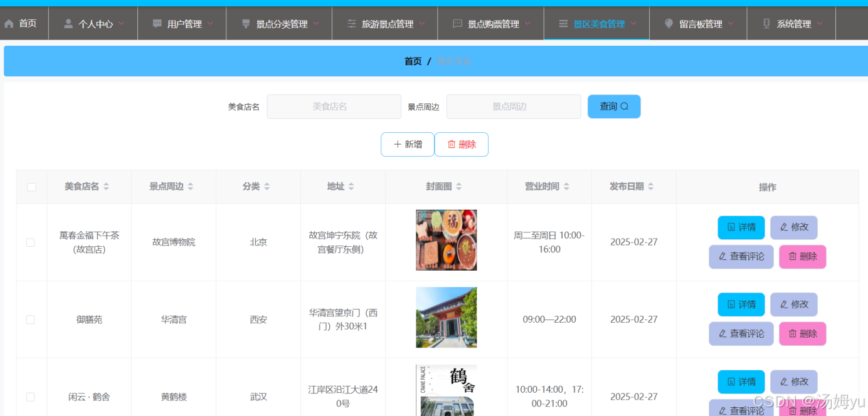Expand the 景区美食管理 dropdown arrow
This screenshot has height=416, width=868.
[634, 24]
